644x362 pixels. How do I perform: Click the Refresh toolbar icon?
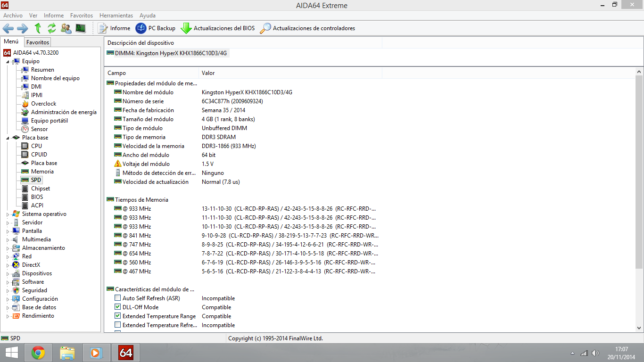pyautogui.click(x=52, y=28)
